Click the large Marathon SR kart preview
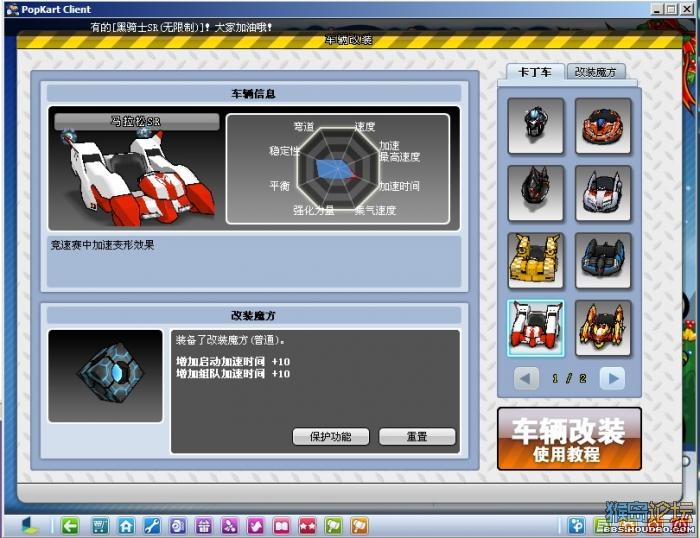Image resolution: width=700 pixels, height=538 pixels. click(x=138, y=179)
